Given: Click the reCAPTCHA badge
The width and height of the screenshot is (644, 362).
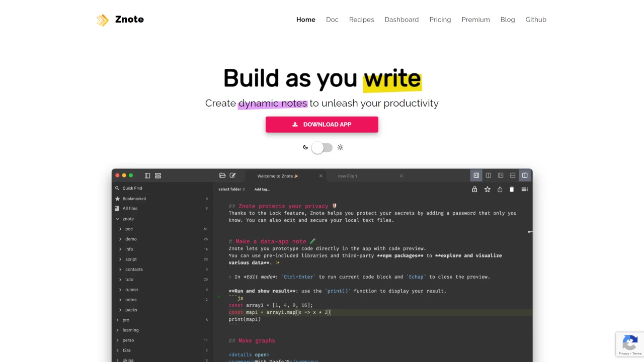Looking at the screenshot, I should pos(630,344).
